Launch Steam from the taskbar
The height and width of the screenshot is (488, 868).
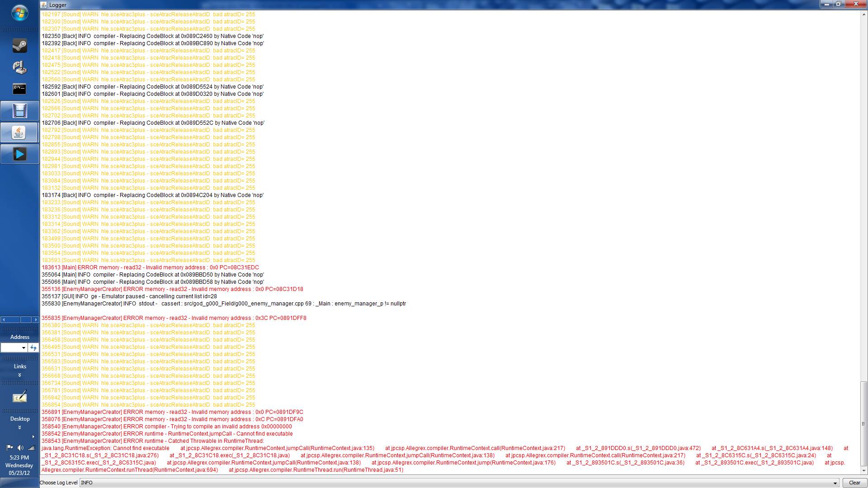coord(19,45)
